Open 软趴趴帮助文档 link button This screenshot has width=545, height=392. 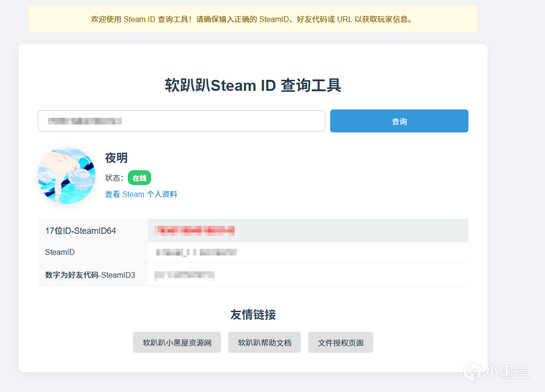pyautogui.click(x=265, y=342)
